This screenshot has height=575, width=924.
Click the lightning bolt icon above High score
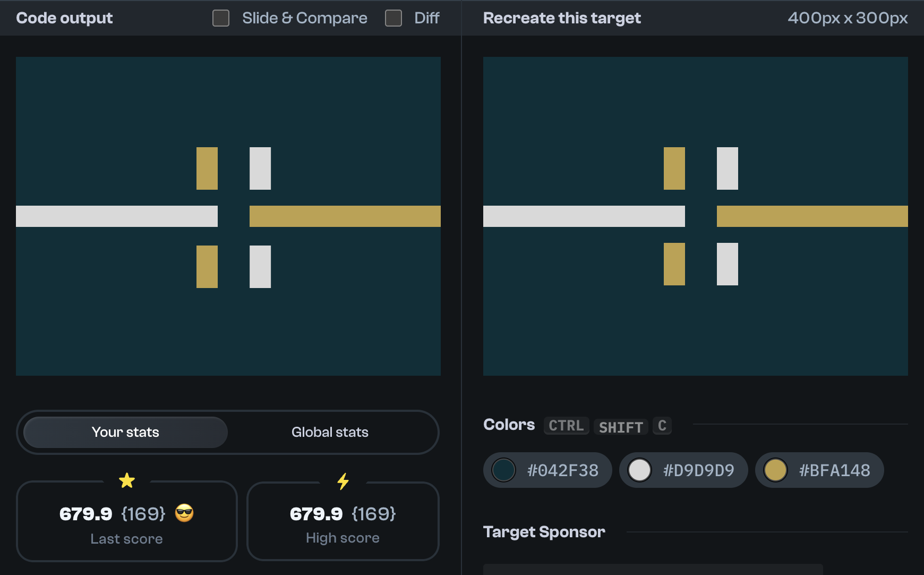pyautogui.click(x=343, y=481)
